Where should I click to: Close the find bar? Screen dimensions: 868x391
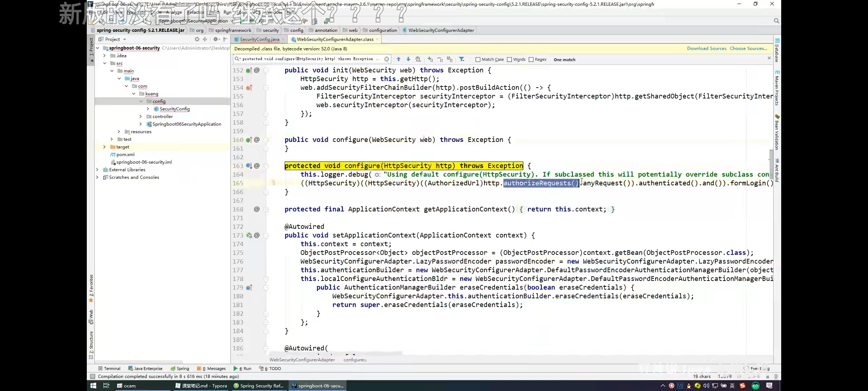[769, 58]
